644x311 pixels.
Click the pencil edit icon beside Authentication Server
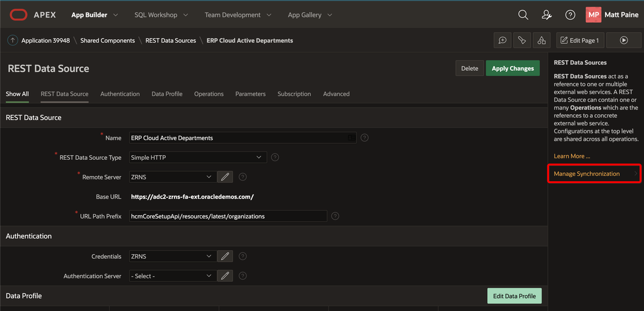[x=225, y=276]
